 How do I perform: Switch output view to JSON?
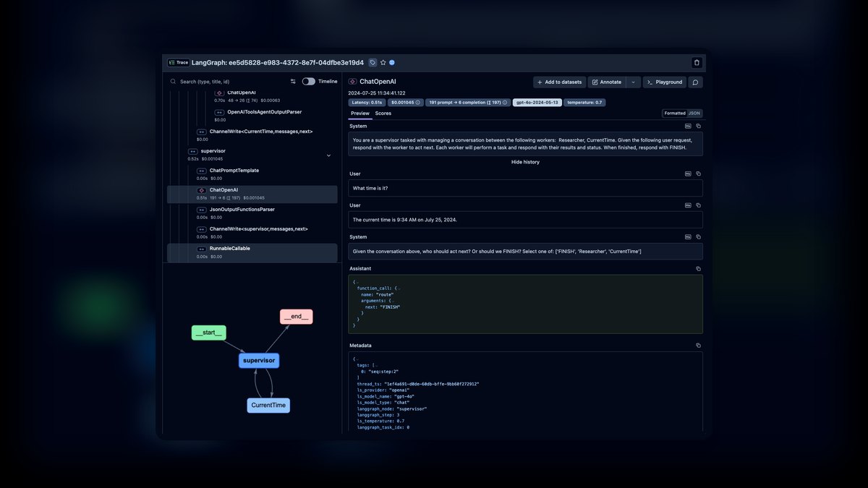[x=694, y=114]
